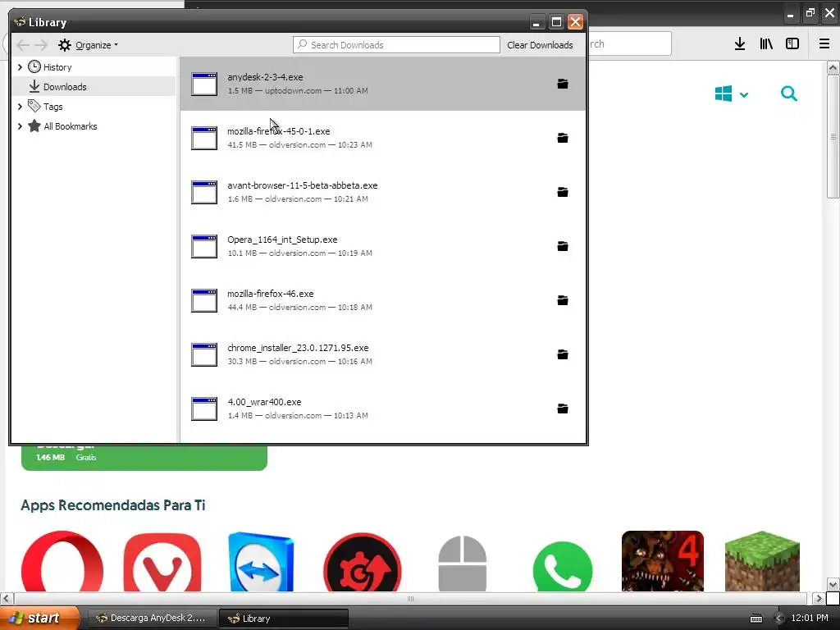Select History in Library sidebar
Screen dimensions: 840x630
[57, 67]
